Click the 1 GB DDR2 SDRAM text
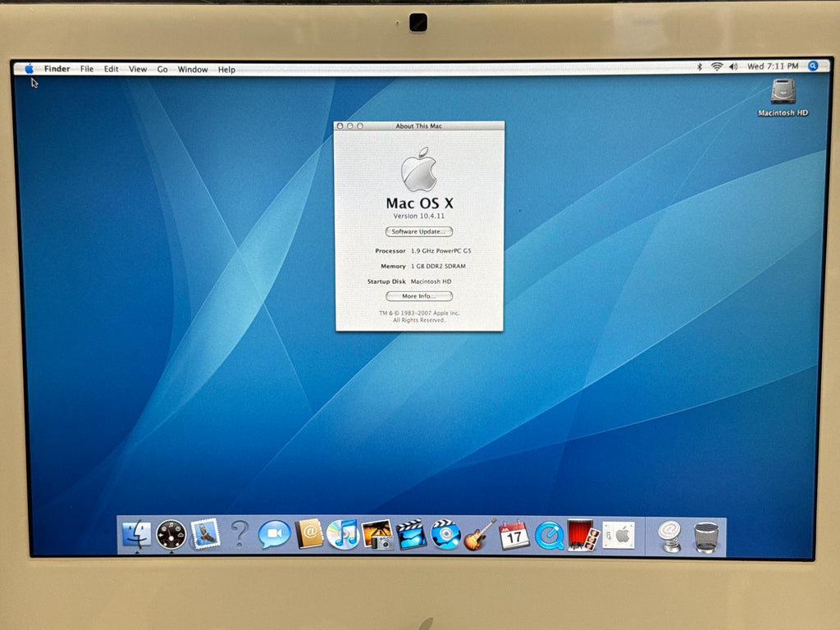The height and width of the screenshot is (630, 840). tap(438, 266)
